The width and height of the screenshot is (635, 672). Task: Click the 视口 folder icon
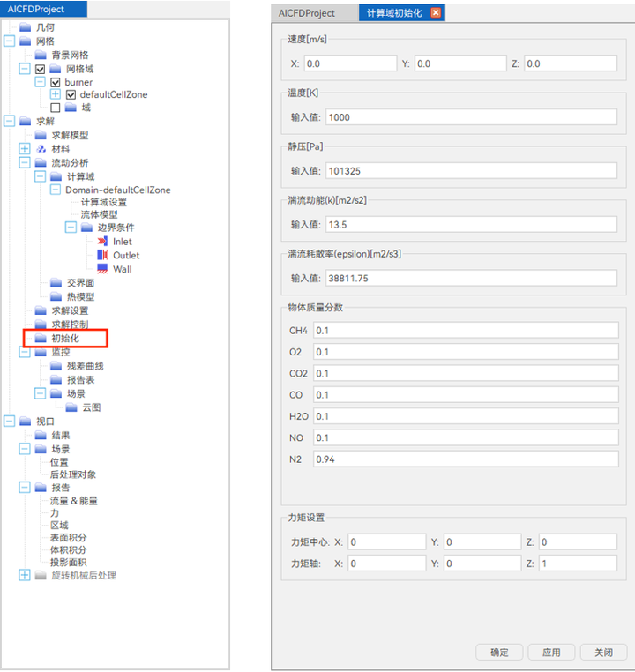tap(26, 422)
